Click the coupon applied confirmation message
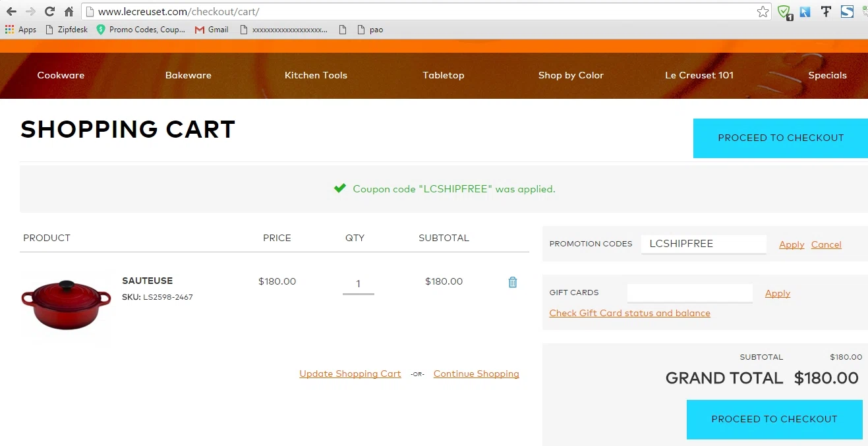Image resolution: width=868 pixels, height=446 pixels. click(445, 189)
